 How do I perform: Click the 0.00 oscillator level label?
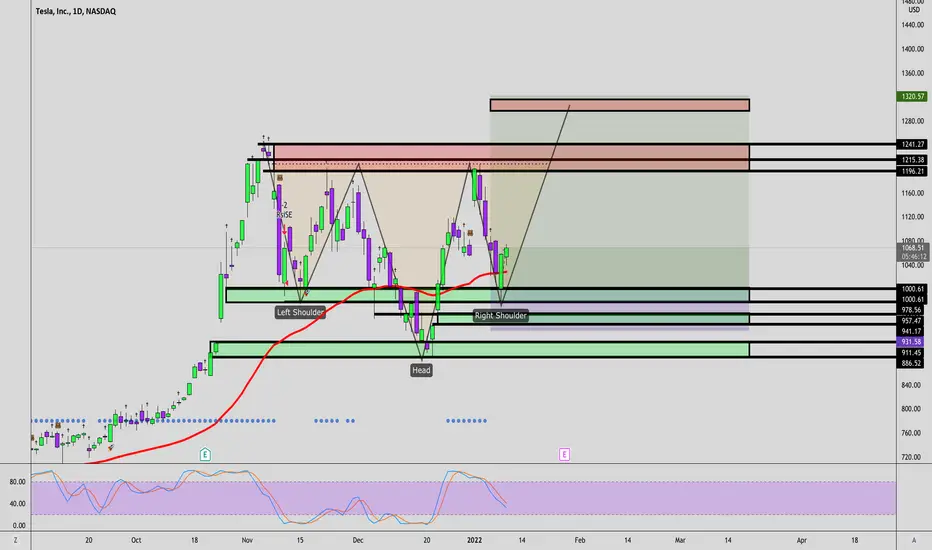click(18, 526)
